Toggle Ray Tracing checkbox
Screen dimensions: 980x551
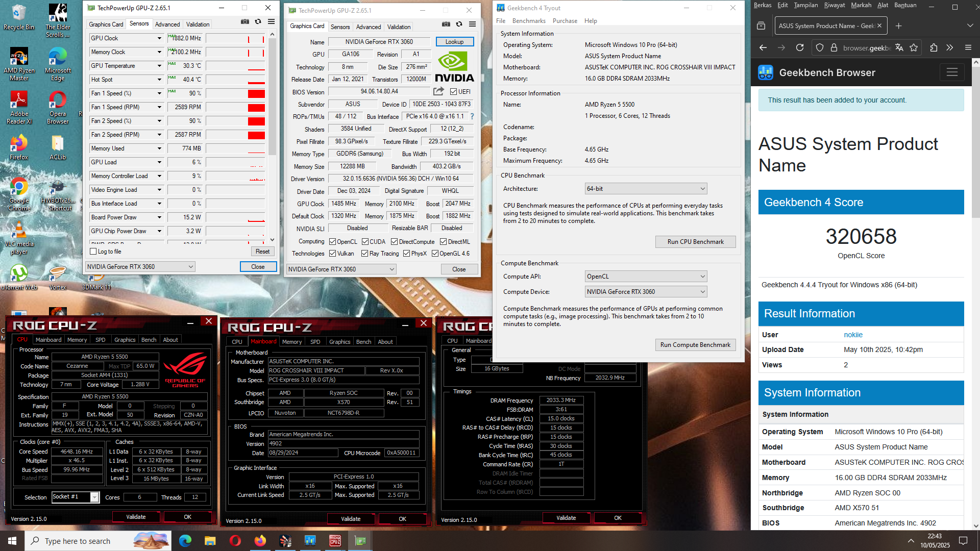[x=365, y=254]
